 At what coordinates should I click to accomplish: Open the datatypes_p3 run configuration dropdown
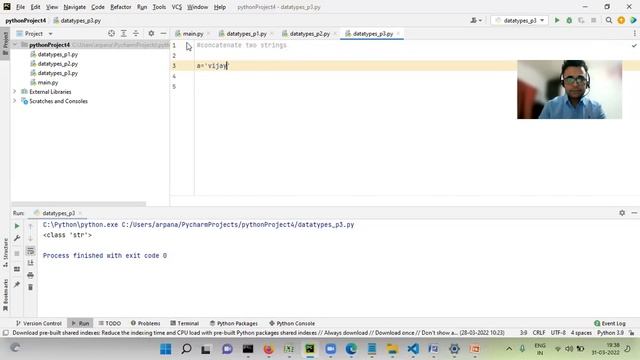pos(519,20)
